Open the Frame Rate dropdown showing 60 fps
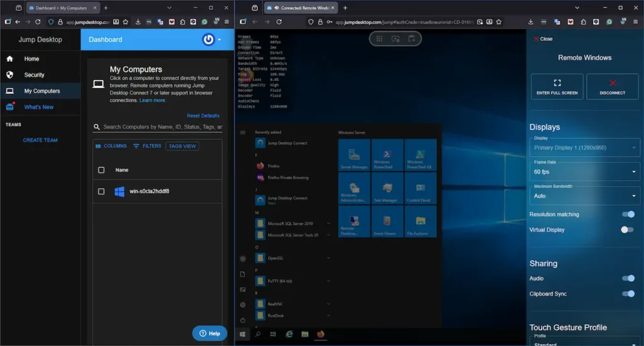Image resolution: width=644 pixels, height=346 pixels. (x=584, y=172)
